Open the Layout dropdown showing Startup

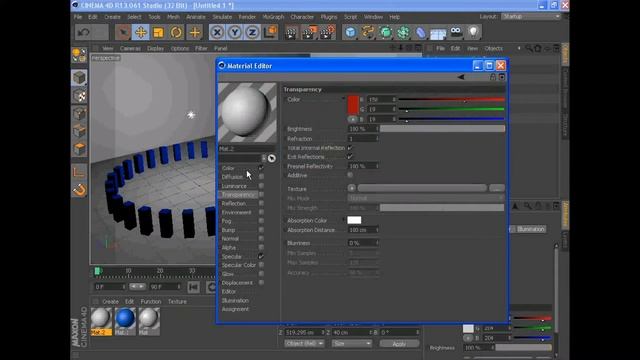tap(531, 16)
